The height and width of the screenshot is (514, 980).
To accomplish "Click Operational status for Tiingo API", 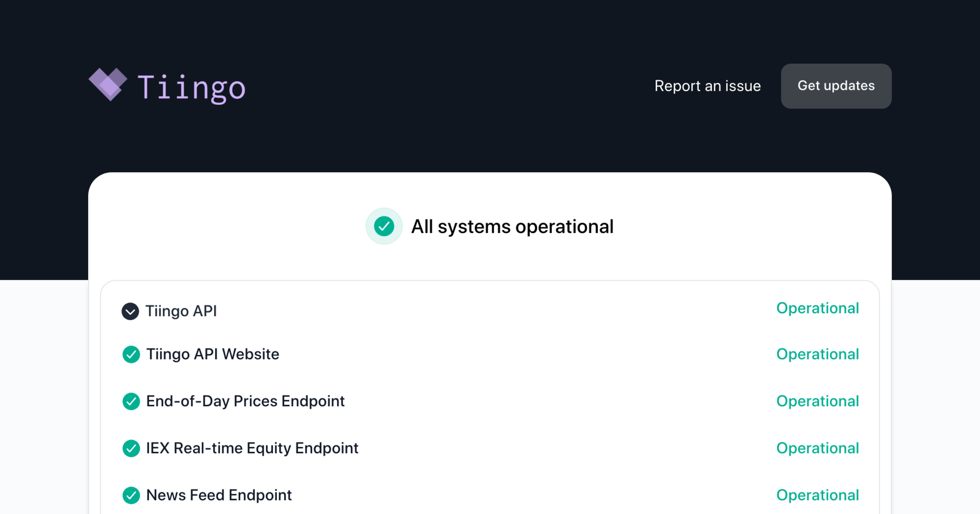I will pos(817,308).
